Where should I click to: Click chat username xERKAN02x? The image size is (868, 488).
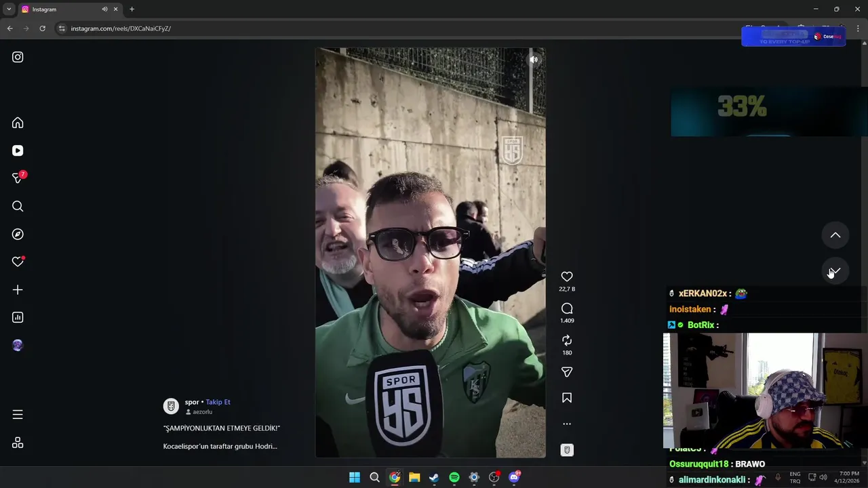(703, 293)
